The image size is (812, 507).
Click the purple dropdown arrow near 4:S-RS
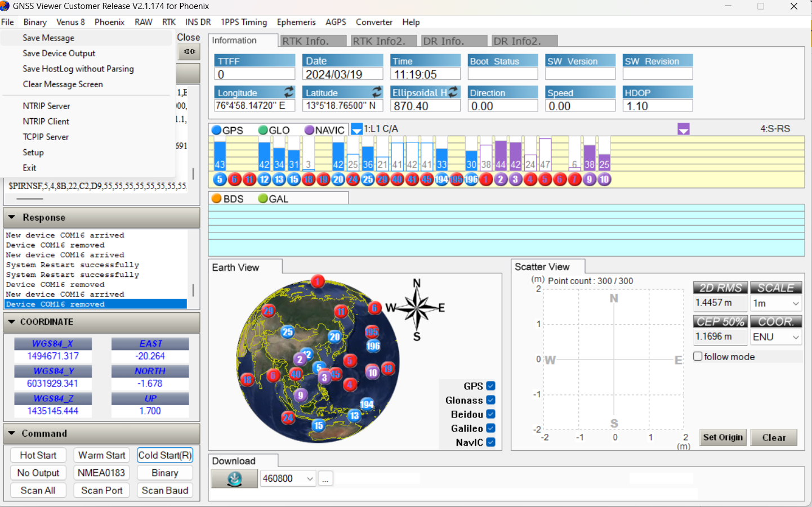point(684,129)
